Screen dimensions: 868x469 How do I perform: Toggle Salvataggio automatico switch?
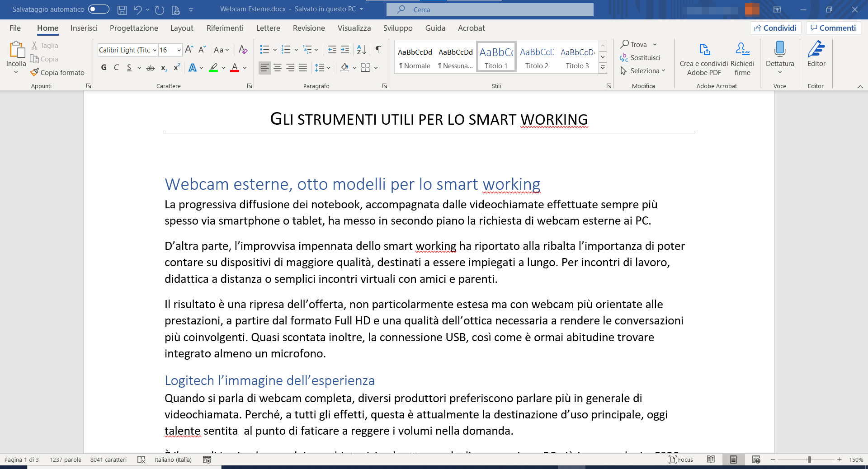tap(99, 9)
